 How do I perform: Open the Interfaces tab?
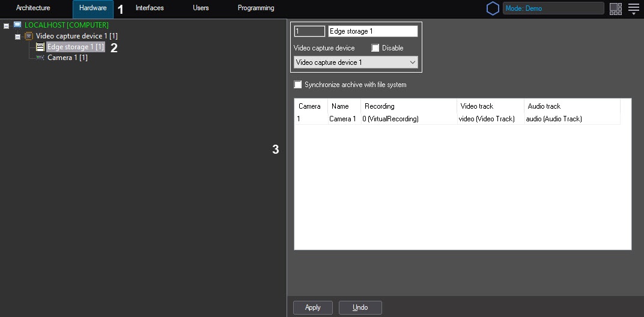click(x=150, y=8)
